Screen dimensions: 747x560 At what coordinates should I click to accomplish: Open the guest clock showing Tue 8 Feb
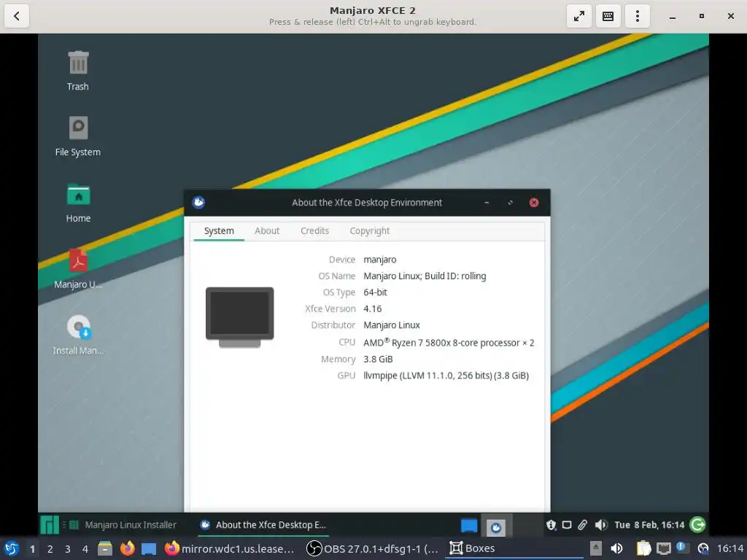click(x=649, y=525)
